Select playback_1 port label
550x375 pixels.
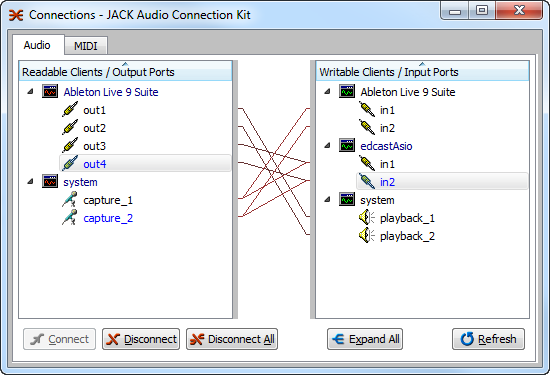pos(407,218)
